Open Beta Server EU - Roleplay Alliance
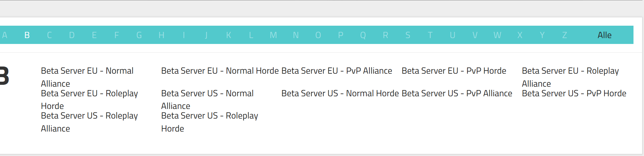The height and width of the screenshot is (156, 644). 570,77
